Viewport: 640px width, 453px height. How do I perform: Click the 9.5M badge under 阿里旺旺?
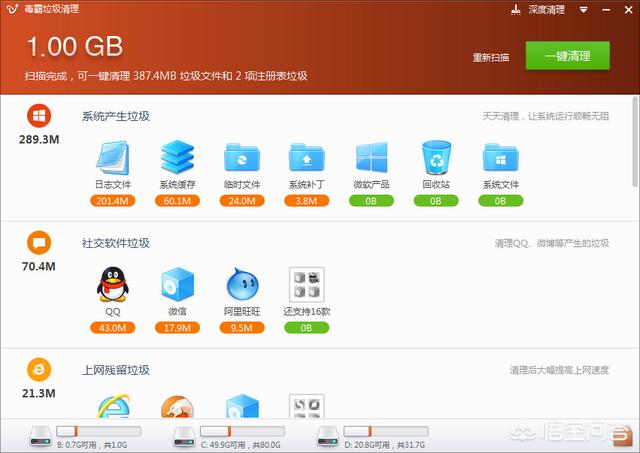(242, 328)
